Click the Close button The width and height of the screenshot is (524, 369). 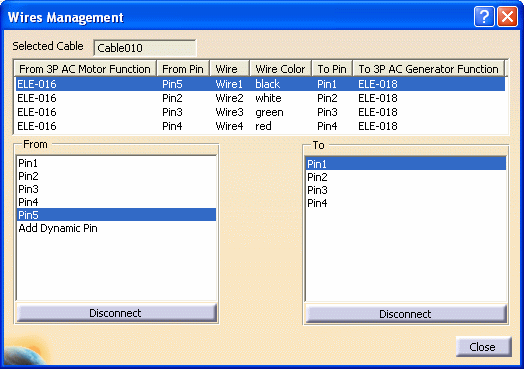483,347
